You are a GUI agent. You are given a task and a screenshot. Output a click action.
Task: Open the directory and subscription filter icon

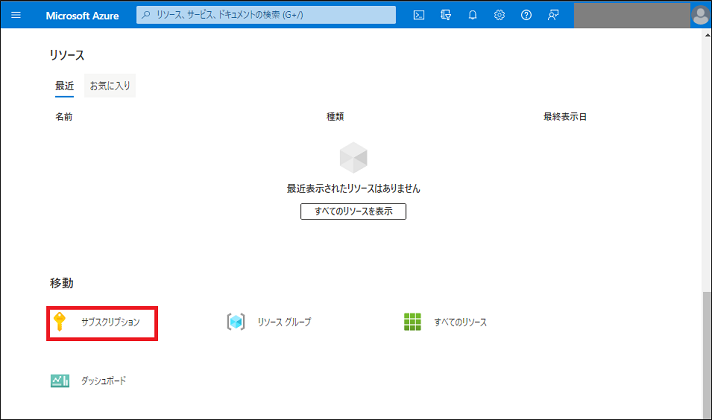point(446,15)
